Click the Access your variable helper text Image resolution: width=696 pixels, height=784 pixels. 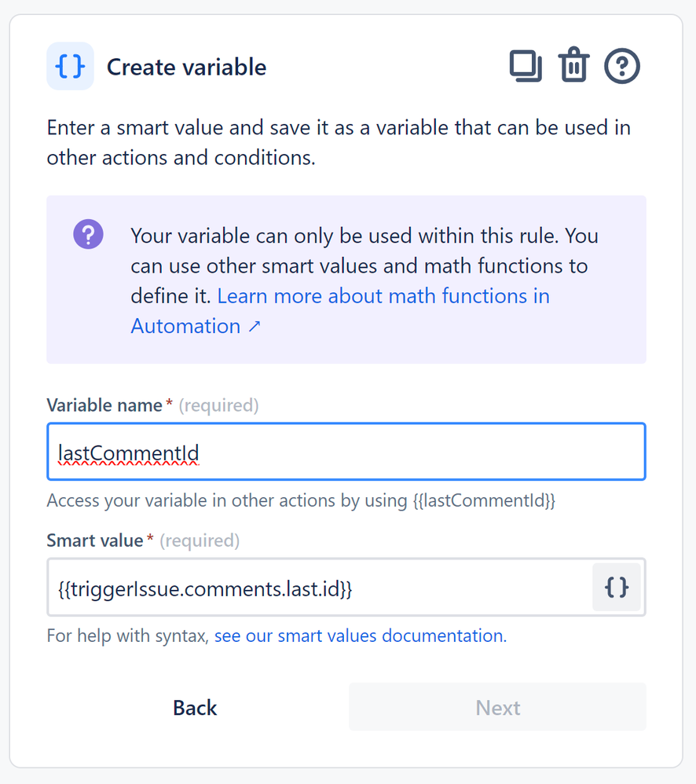coord(301,500)
